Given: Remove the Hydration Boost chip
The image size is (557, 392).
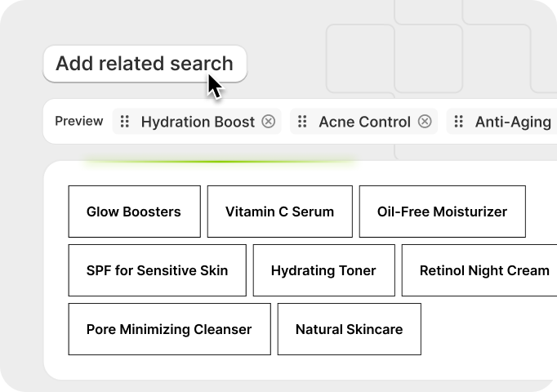Looking at the screenshot, I should click(x=269, y=122).
